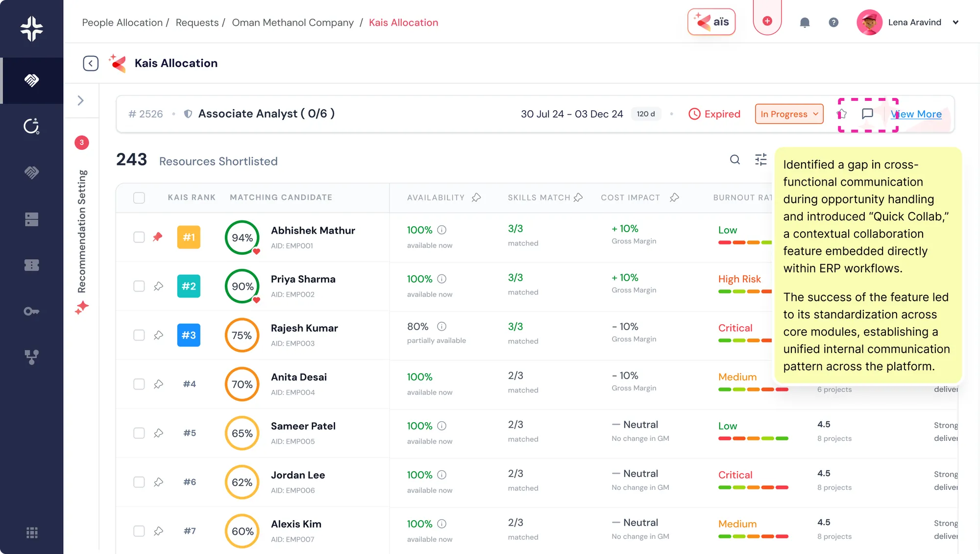The image size is (980, 554).
Task: Expand the Recommendation Setting side panel
Action: [81, 100]
